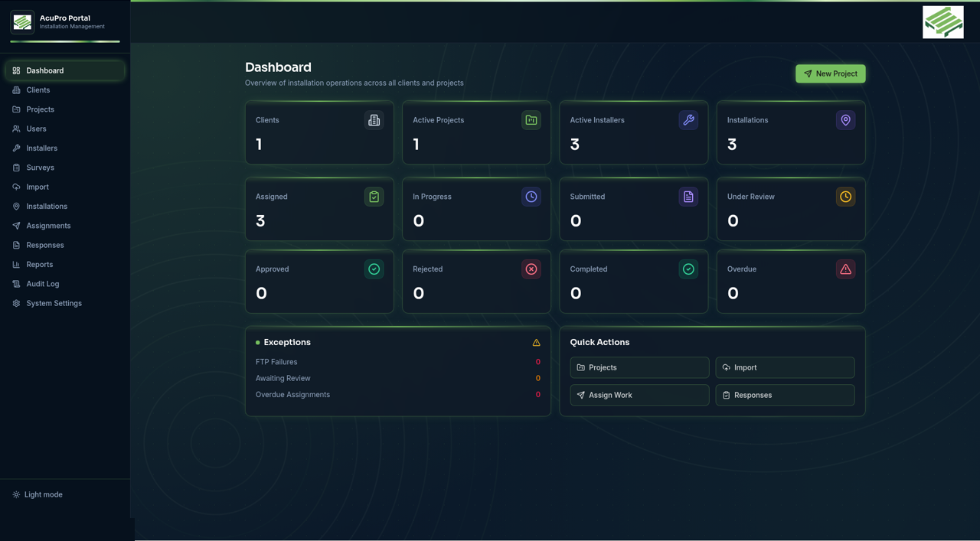Screen dimensions: 980x541
Task: Click the Responses document icon in sidebar
Action: (16, 245)
